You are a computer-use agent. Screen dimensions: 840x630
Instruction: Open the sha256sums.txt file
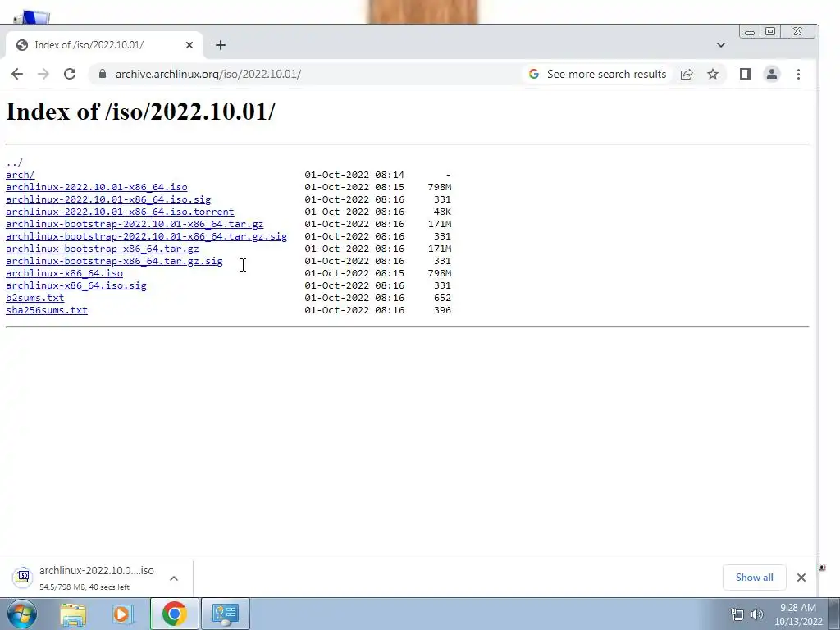click(47, 310)
